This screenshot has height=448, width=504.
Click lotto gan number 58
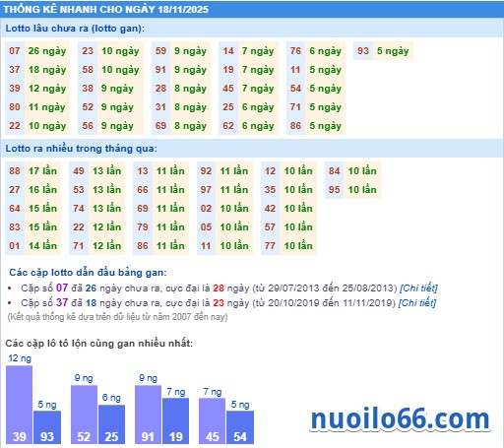click(88, 70)
